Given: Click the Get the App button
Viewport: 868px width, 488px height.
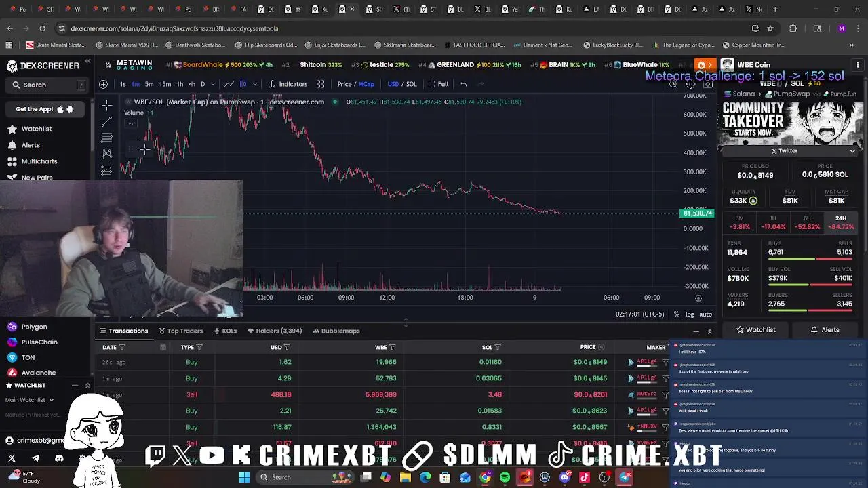Looking at the screenshot, I should point(45,109).
